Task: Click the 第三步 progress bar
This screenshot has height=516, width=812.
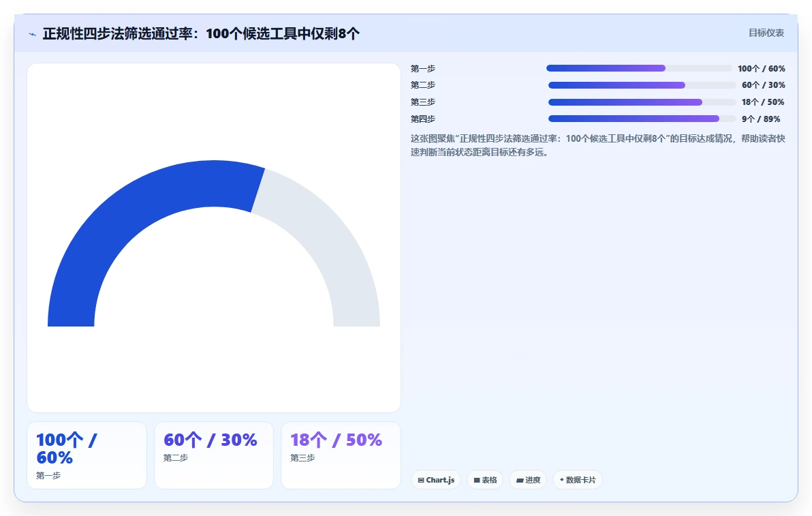Action: pos(642,102)
